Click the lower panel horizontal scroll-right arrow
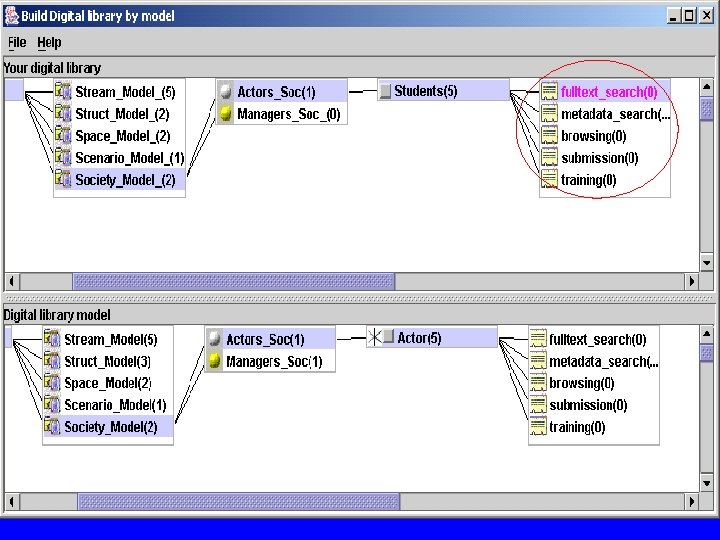Screen dimensions: 720x540 click(x=692, y=501)
